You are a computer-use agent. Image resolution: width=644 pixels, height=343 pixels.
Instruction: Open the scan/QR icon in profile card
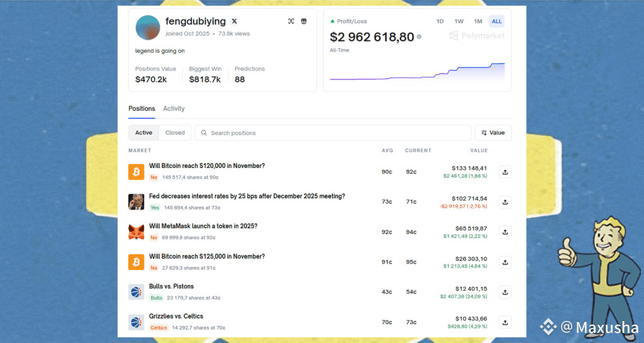tap(291, 21)
